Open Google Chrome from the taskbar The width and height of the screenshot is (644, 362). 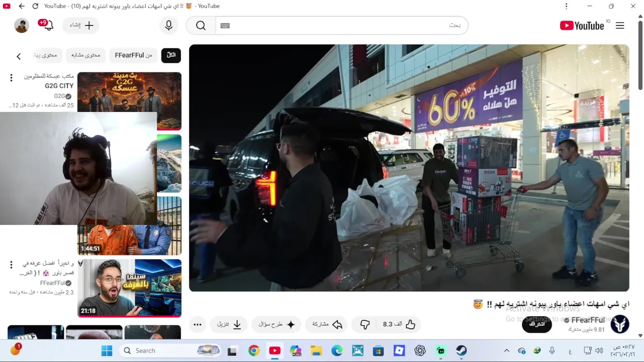click(x=254, y=350)
